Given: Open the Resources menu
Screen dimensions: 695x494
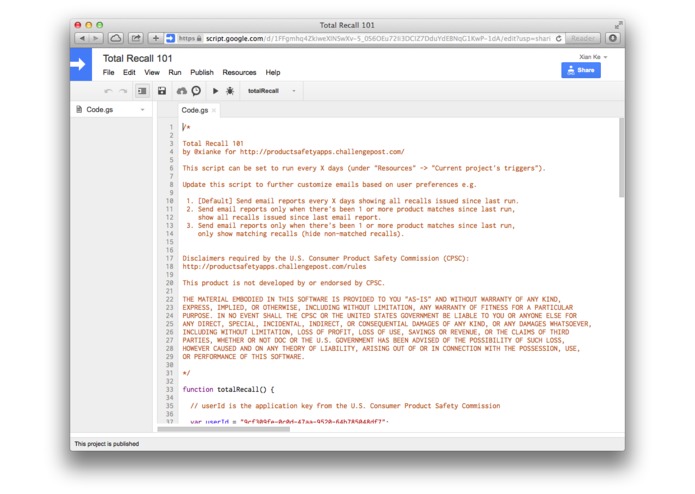Looking at the screenshot, I should 239,72.
